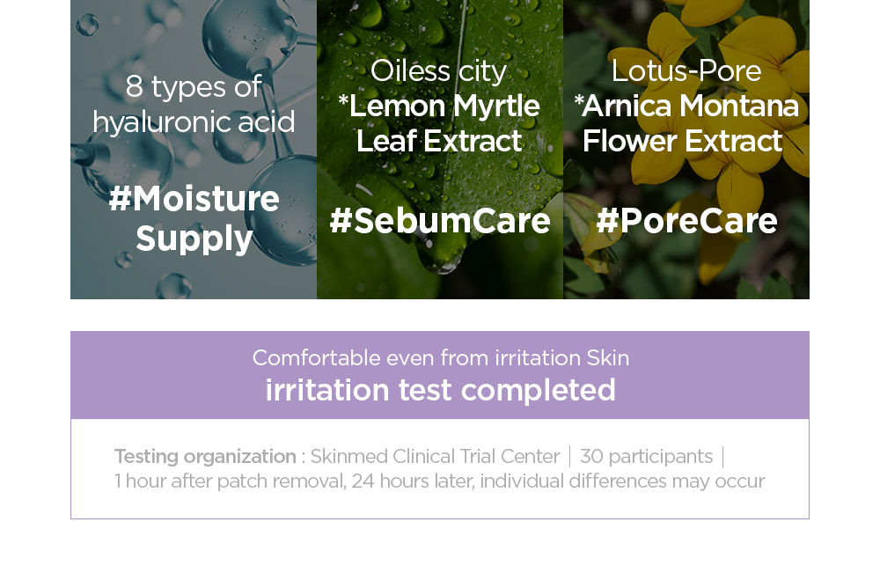Screen dimensions: 880x588
Task: Click the patch removal disclaimer line
Action: pyautogui.click(x=440, y=481)
